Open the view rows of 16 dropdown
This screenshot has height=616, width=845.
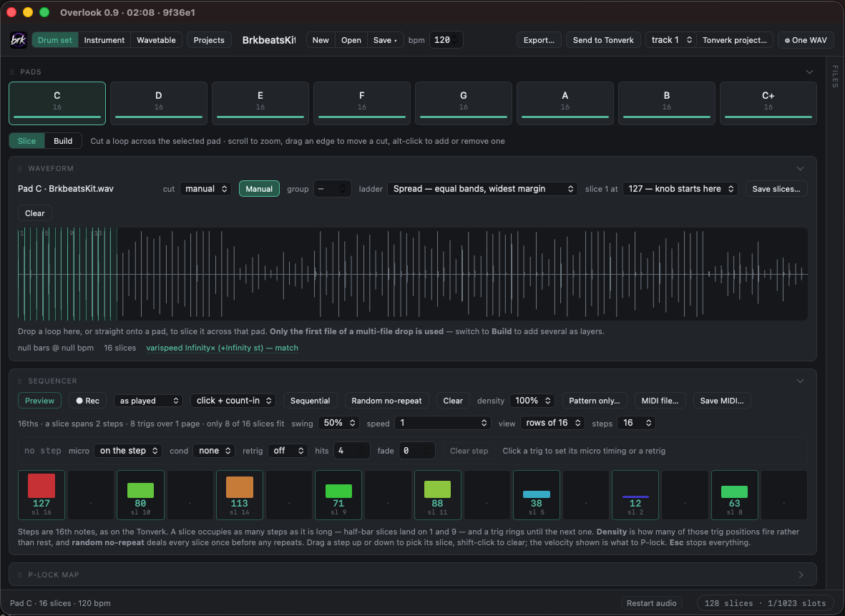[552, 423]
